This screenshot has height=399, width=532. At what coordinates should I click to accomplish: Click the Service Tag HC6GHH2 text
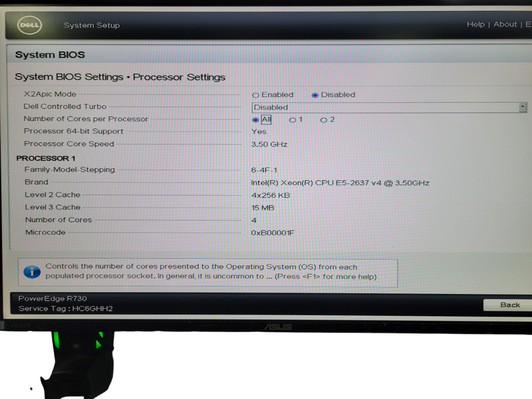coord(66,308)
